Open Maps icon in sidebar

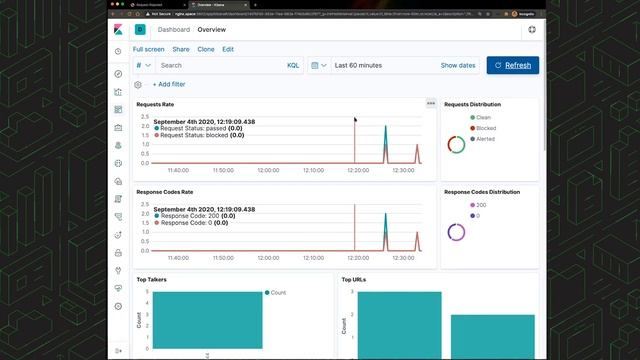click(x=118, y=145)
